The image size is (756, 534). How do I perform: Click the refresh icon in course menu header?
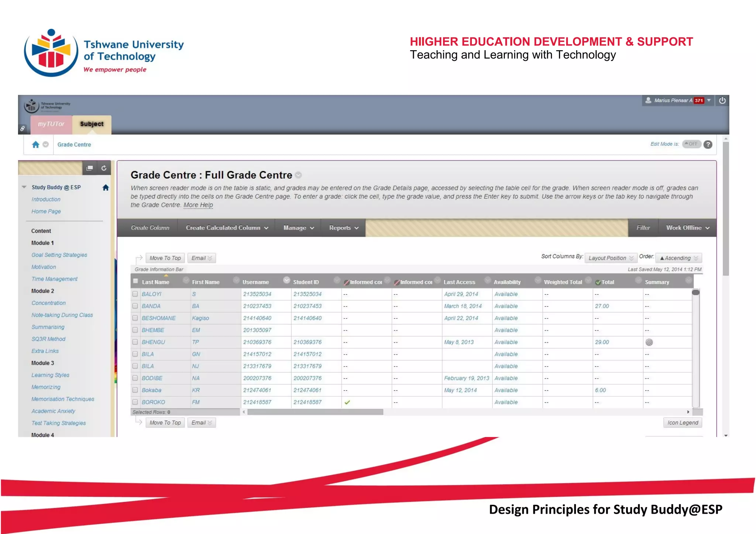(x=104, y=168)
